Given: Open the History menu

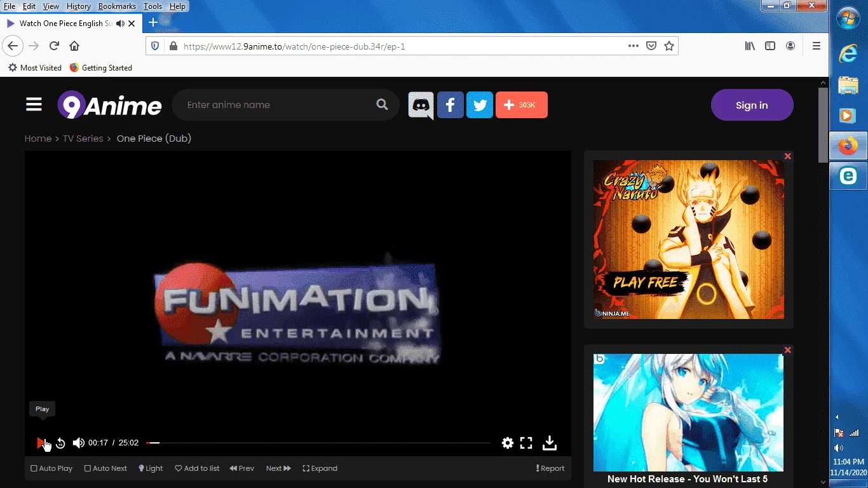Looking at the screenshot, I should [79, 6].
